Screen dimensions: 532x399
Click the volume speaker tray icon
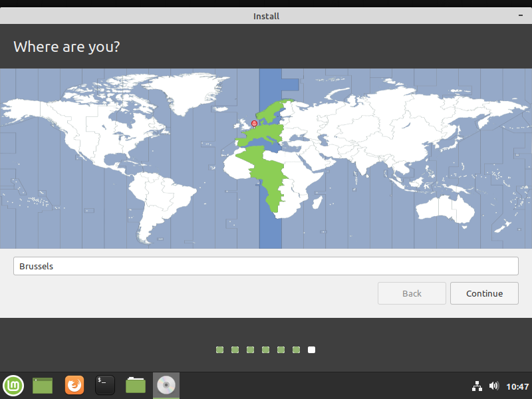point(494,386)
